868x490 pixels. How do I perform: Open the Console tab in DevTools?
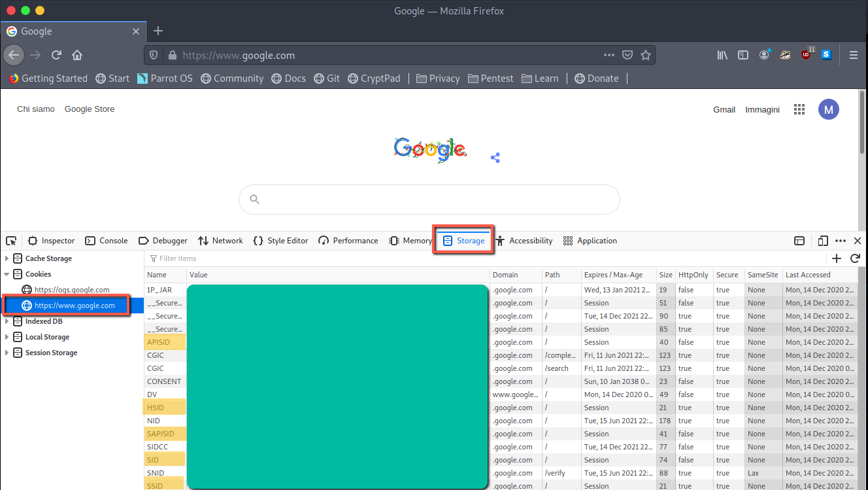pos(107,241)
